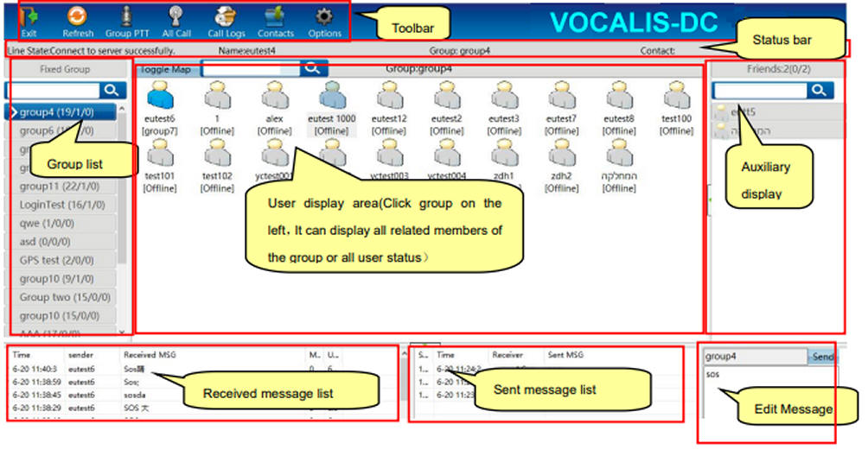This screenshot has height=456, width=868.
Task: Select received message from 6-20 11:38:29
Action: (204, 408)
